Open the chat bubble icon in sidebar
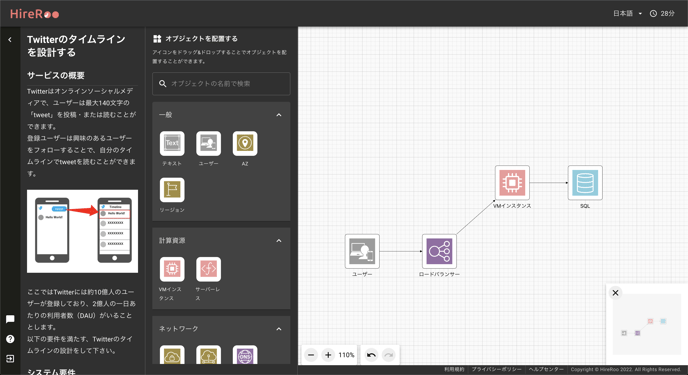This screenshot has width=688, height=375. (x=10, y=319)
